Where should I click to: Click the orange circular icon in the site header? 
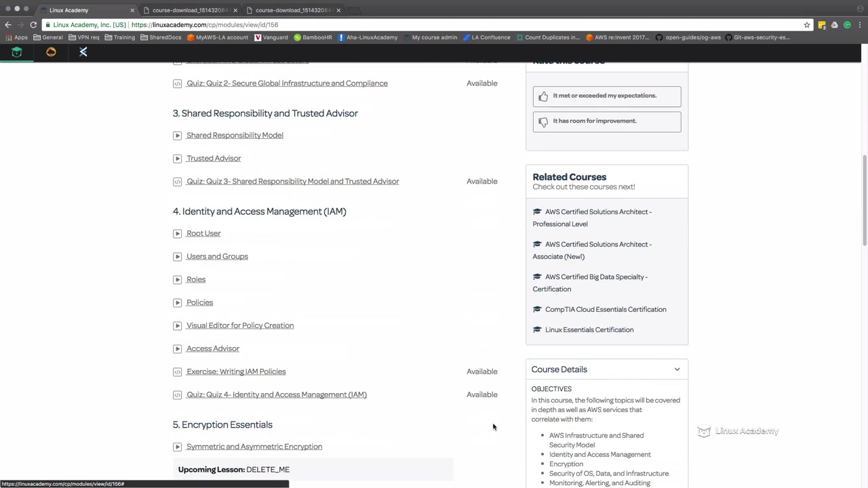click(51, 52)
